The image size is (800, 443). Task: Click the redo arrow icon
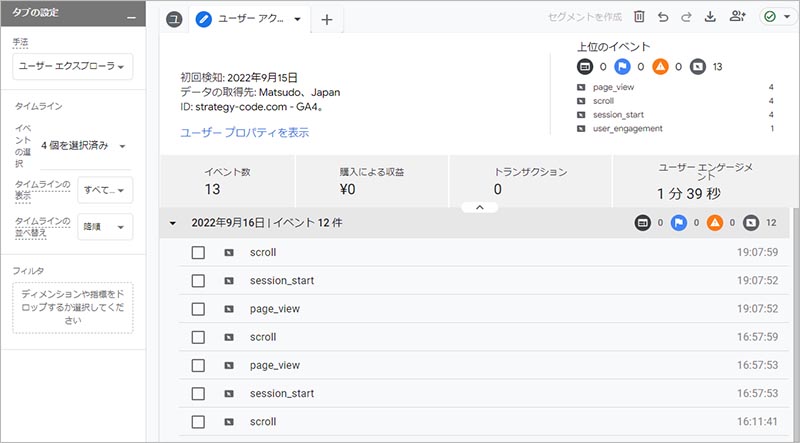tap(686, 18)
